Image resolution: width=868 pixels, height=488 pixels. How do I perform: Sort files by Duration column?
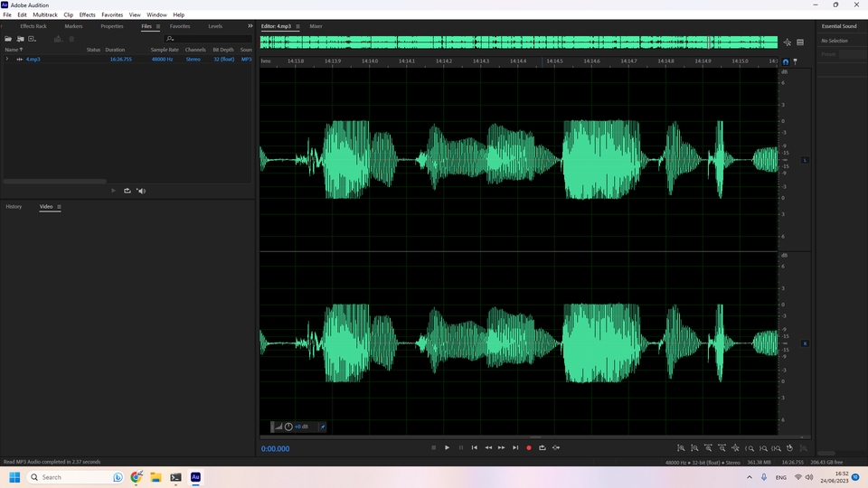tap(115, 49)
